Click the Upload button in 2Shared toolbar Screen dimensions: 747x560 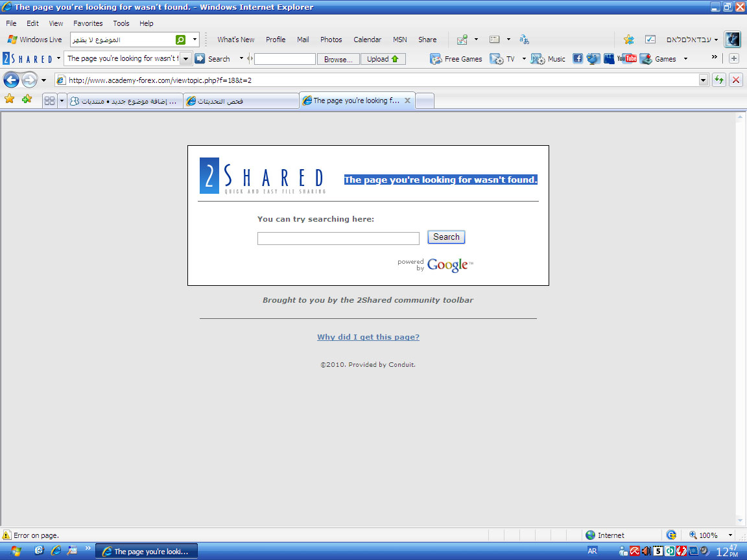(383, 59)
